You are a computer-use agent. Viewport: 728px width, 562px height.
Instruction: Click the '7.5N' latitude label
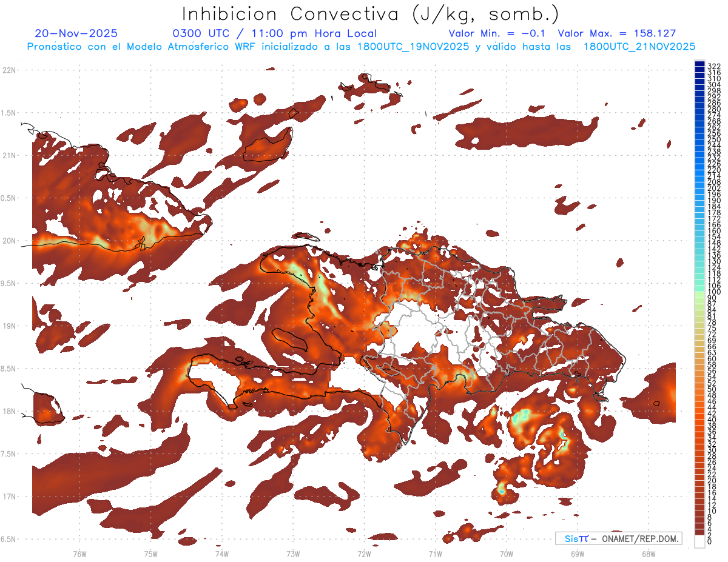pyautogui.click(x=9, y=455)
